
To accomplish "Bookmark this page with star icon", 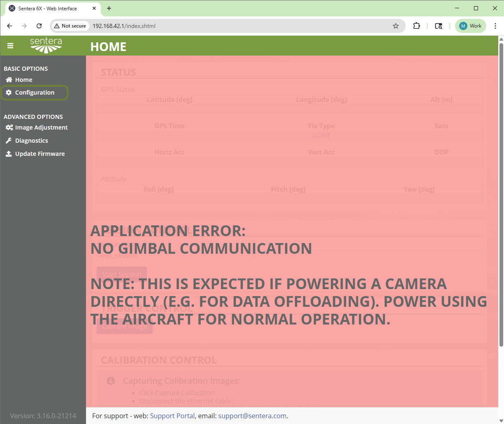I will click(396, 26).
